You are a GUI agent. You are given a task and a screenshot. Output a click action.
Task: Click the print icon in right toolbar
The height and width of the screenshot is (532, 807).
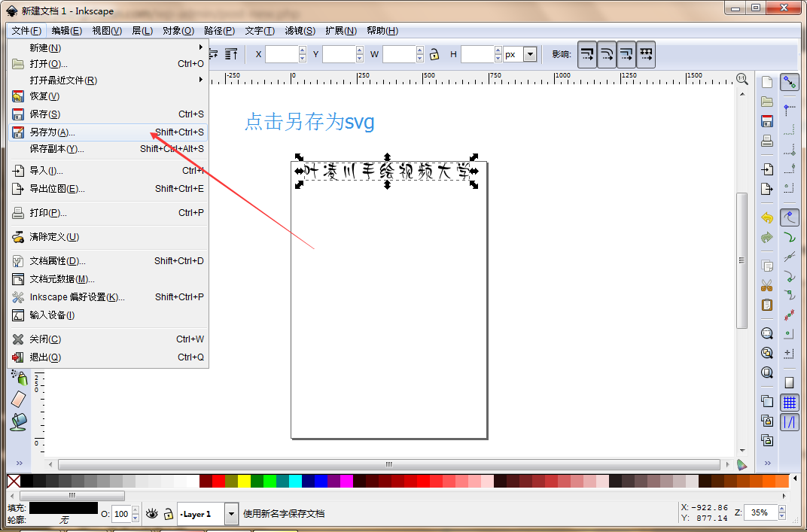click(x=767, y=141)
